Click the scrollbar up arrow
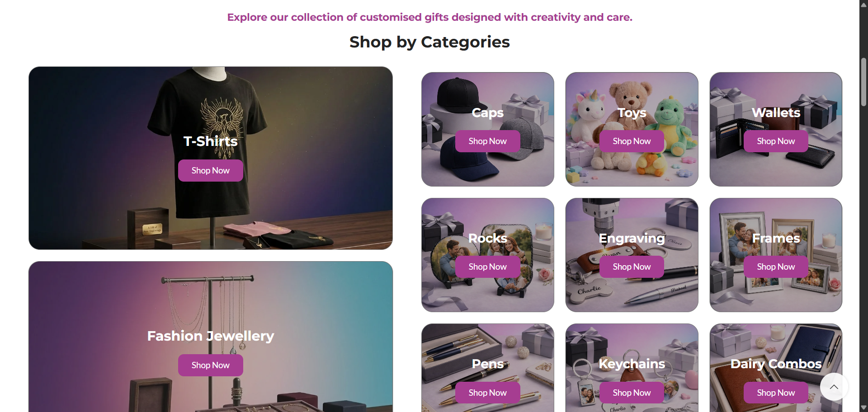Viewport: 868px width, 412px height. (863, 5)
